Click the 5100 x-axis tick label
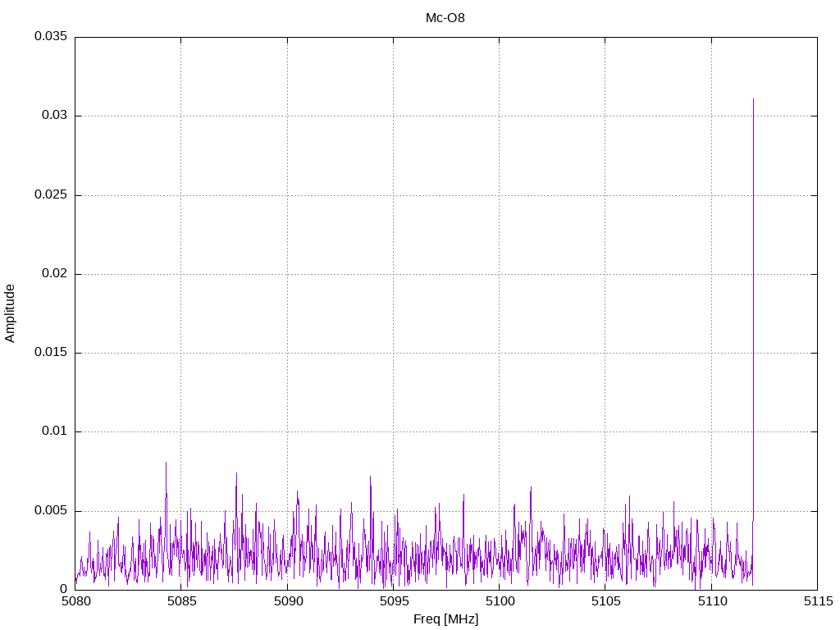The width and height of the screenshot is (840, 630). (499, 601)
